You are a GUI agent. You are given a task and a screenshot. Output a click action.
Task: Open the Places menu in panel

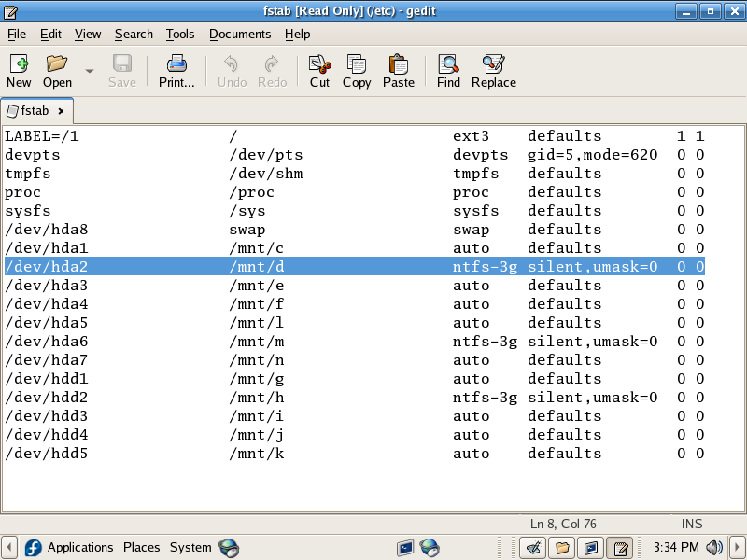[141, 547]
